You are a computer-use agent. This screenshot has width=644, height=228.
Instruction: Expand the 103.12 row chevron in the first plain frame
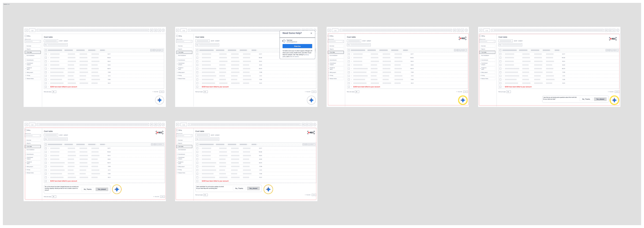click(x=49, y=61)
